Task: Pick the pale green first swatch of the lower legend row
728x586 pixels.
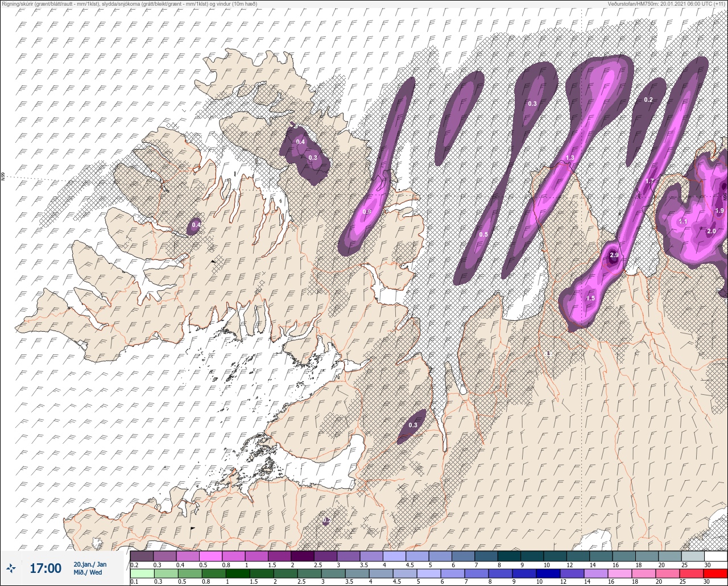Action: pos(142,573)
